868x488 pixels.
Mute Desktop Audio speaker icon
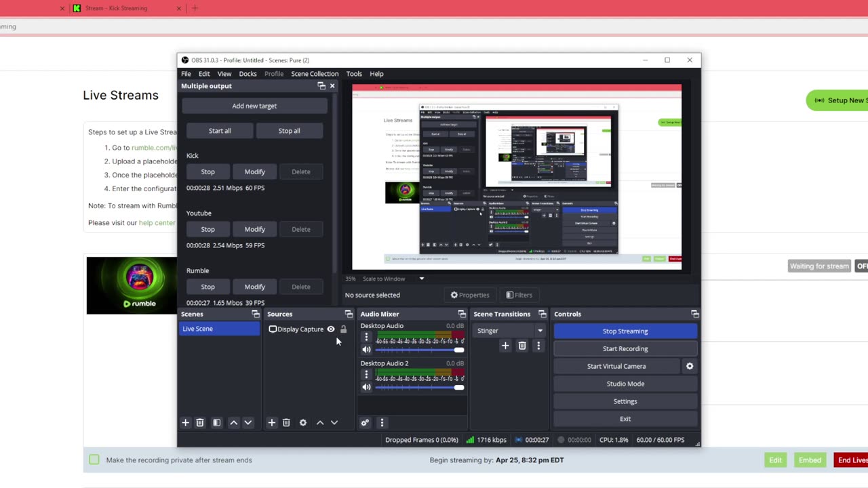366,350
